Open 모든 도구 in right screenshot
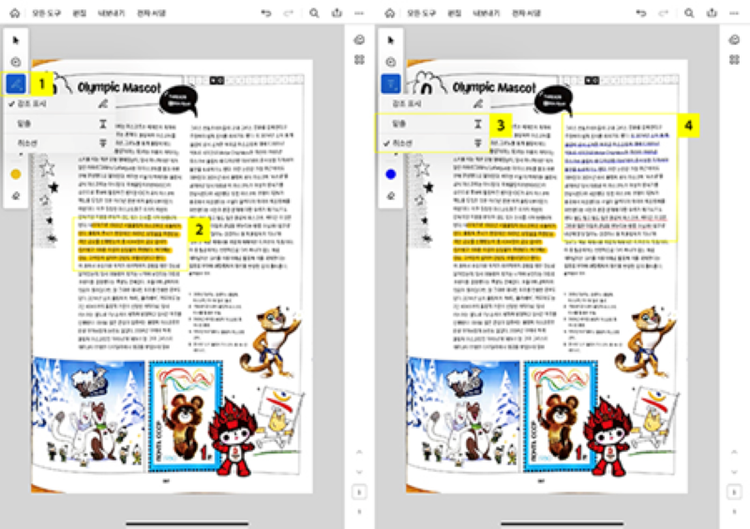Image resolution: width=750 pixels, height=529 pixels. (x=421, y=13)
